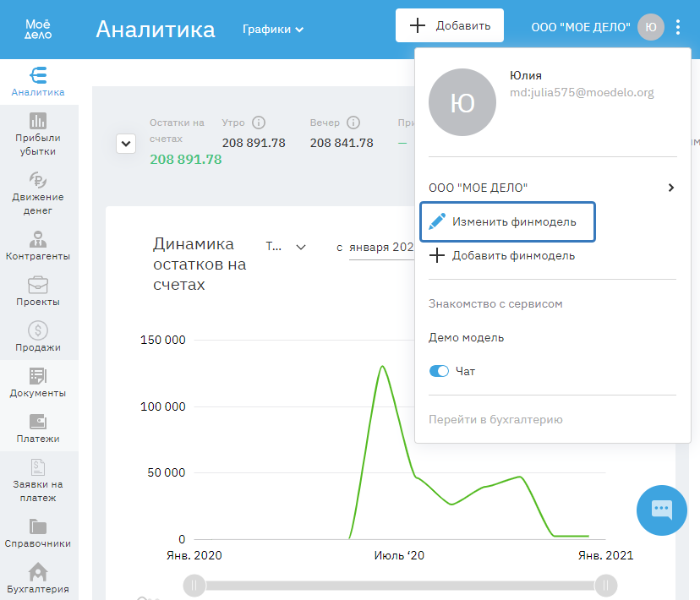Expand the ООО "МОЕ ДЕЛО" submenu arrow
The width and height of the screenshot is (700, 600).
pos(670,188)
